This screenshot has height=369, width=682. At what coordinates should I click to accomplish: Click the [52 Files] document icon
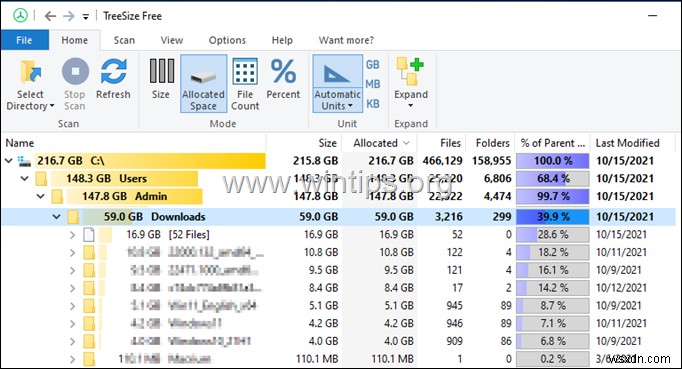(x=89, y=235)
